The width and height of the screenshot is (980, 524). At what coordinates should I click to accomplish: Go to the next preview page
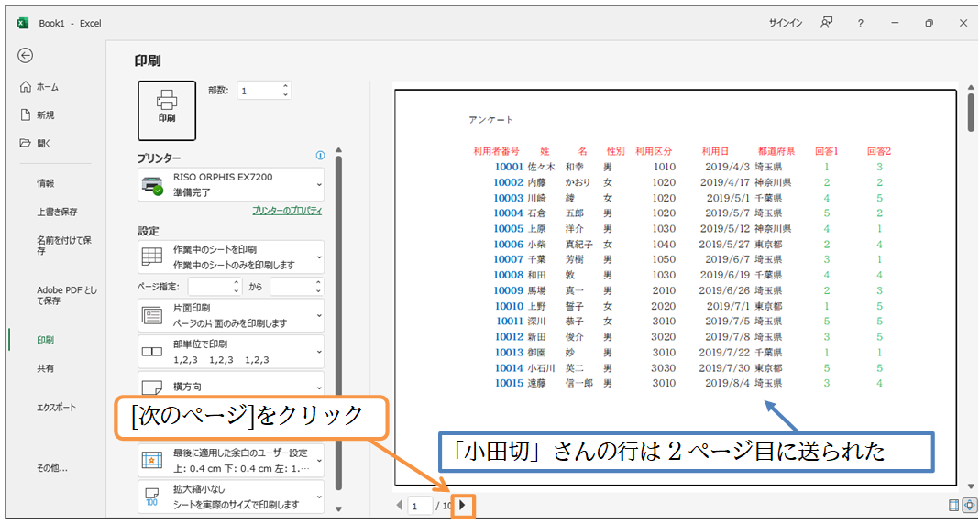point(463,505)
